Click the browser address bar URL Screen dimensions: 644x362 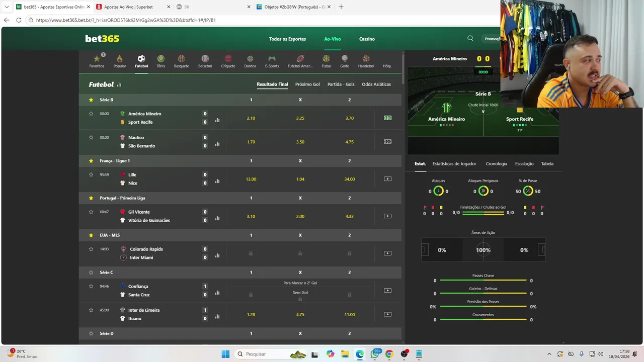point(126,20)
